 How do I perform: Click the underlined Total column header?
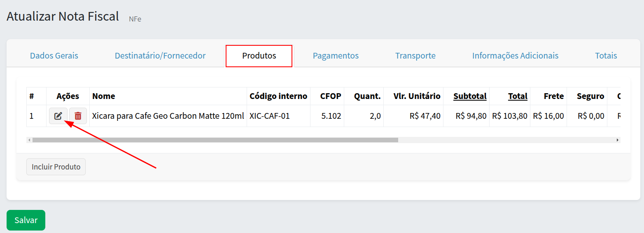tap(518, 96)
